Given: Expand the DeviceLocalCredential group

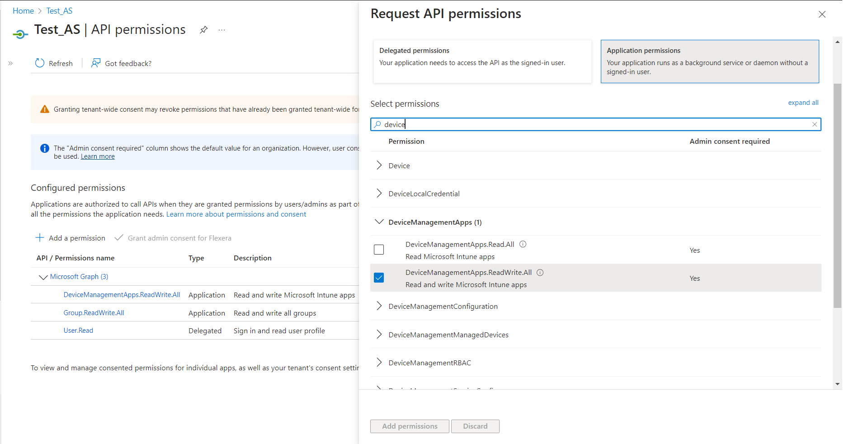Looking at the screenshot, I should pyautogui.click(x=379, y=194).
